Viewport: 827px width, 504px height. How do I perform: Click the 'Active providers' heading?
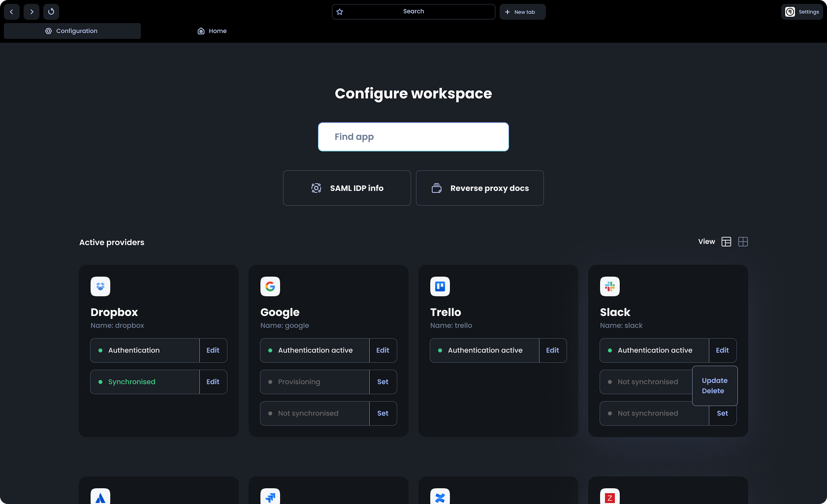pyautogui.click(x=112, y=242)
